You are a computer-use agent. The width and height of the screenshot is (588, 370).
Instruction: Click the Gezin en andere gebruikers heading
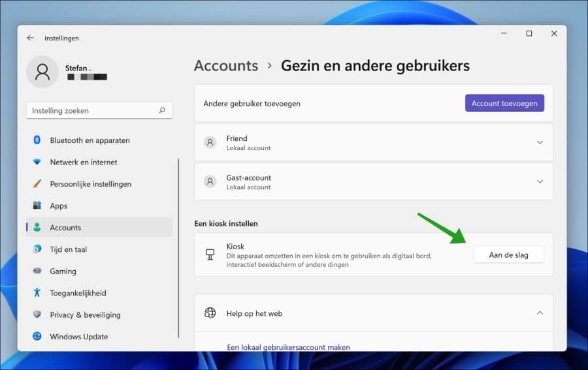[x=375, y=66]
